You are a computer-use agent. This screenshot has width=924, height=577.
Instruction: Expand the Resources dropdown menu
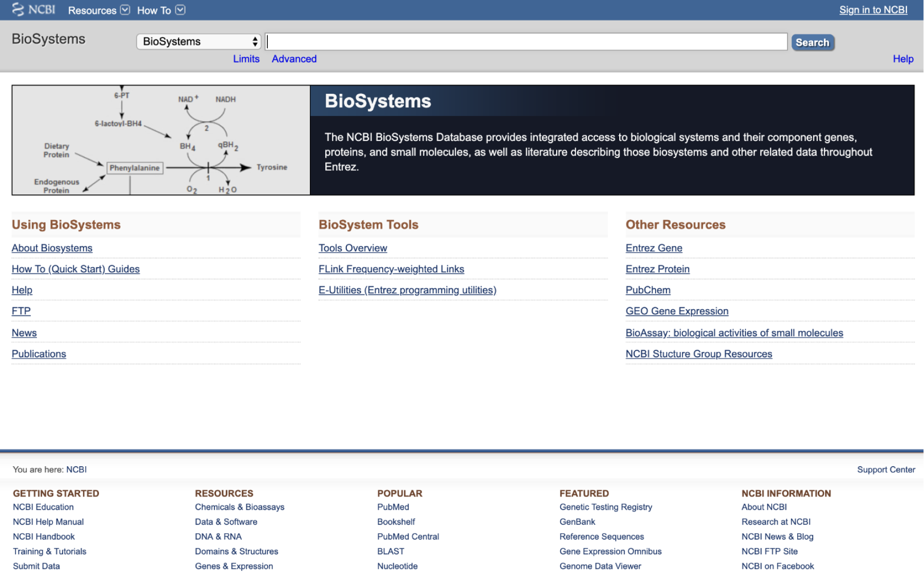(x=99, y=10)
